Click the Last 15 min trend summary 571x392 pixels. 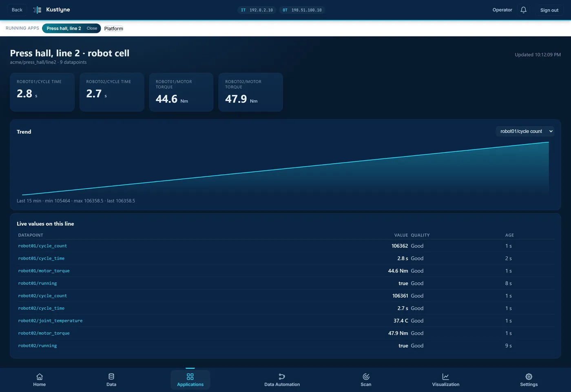[x=76, y=201]
